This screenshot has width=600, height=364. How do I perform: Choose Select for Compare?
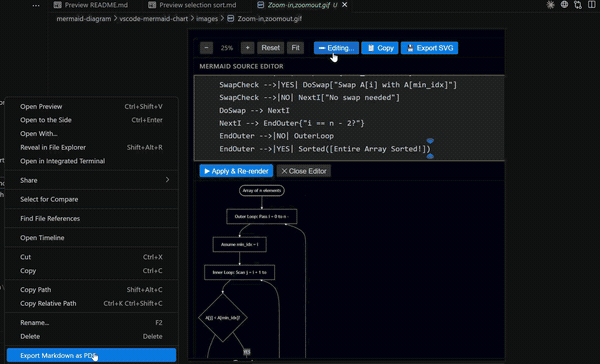coord(91,199)
